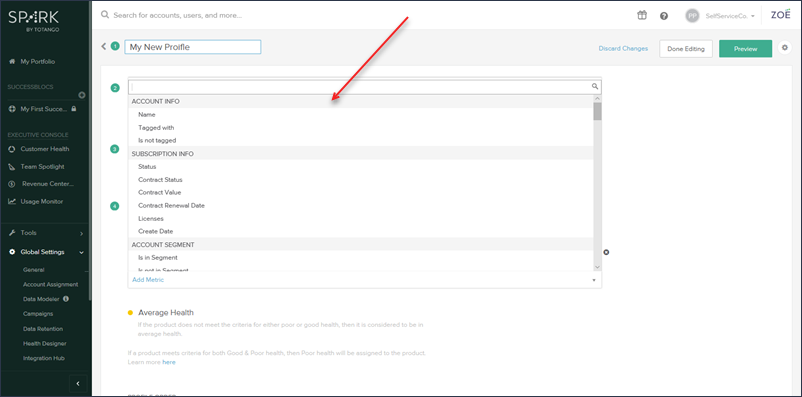Image resolution: width=802 pixels, height=397 pixels.
Task: Click the metric list scroll up arrow
Action: [597, 98]
